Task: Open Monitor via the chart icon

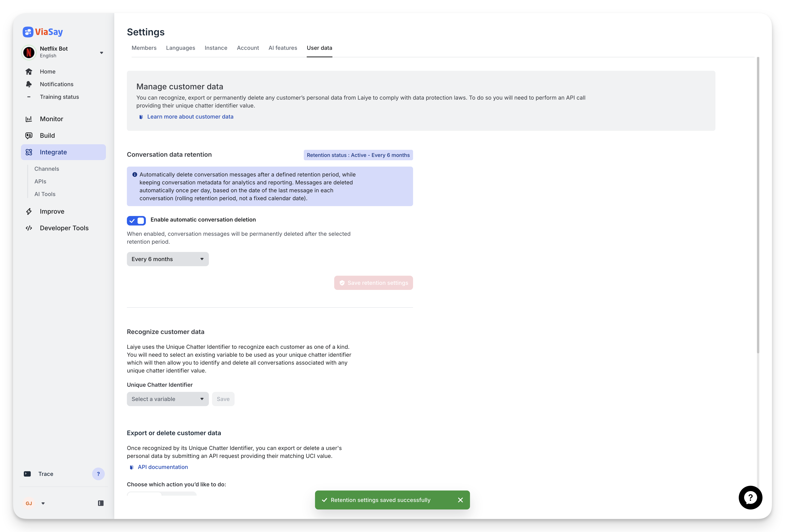Action: tap(29, 119)
